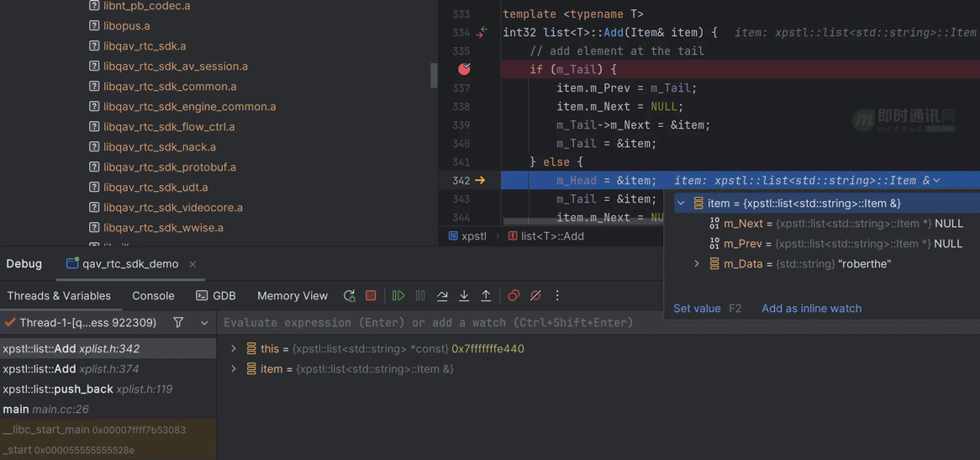Select file libopus.a
The height and width of the screenshot is (460, 980).
tap(126, 26)
